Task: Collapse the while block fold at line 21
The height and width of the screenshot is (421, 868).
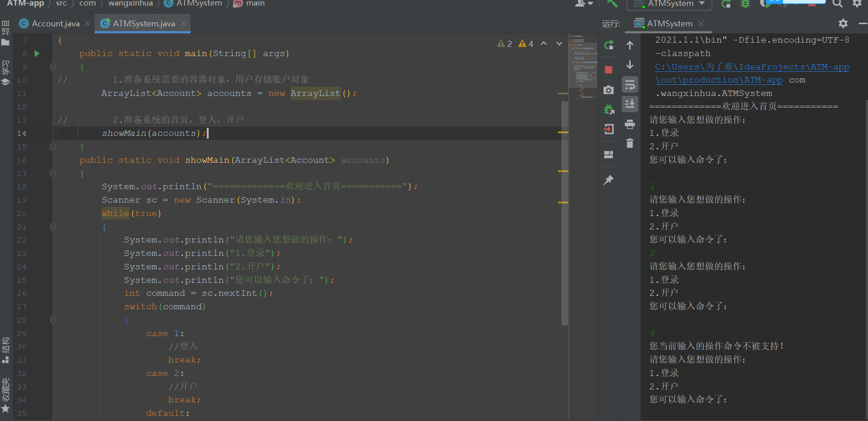Action: coord(53,227)
